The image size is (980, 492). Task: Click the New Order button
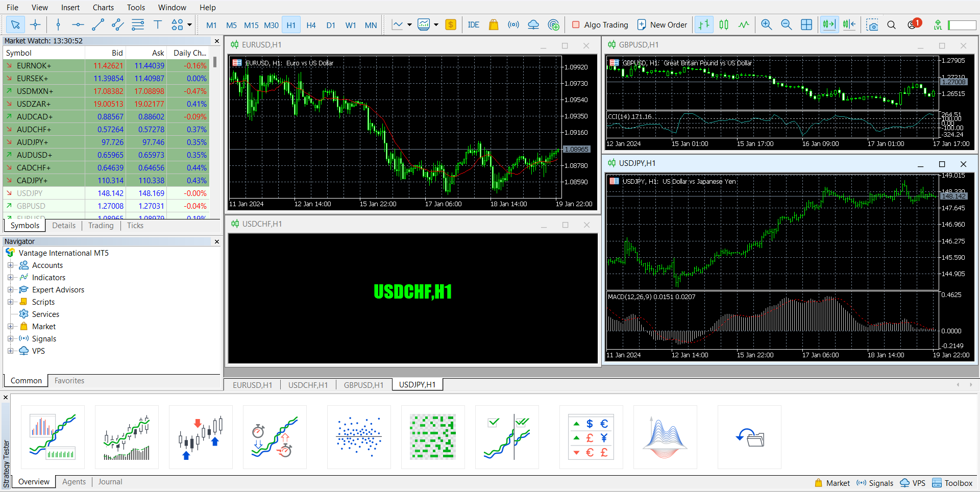pos(662,24)
